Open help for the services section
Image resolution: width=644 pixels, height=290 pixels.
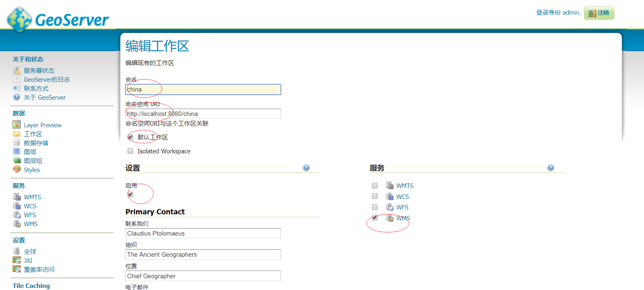tap(551, 168)
